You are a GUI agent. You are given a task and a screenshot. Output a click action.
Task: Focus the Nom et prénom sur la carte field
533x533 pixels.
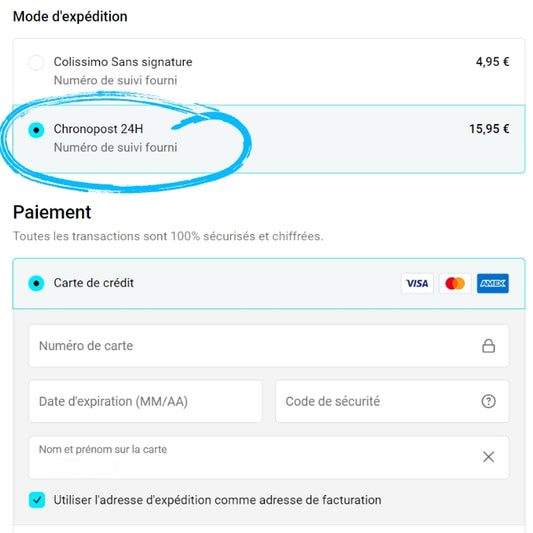pyautogui.click(x=269, y=457)
